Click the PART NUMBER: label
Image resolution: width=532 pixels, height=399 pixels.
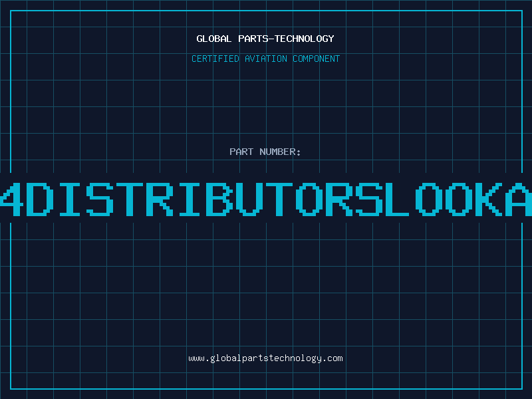[265, 152]
